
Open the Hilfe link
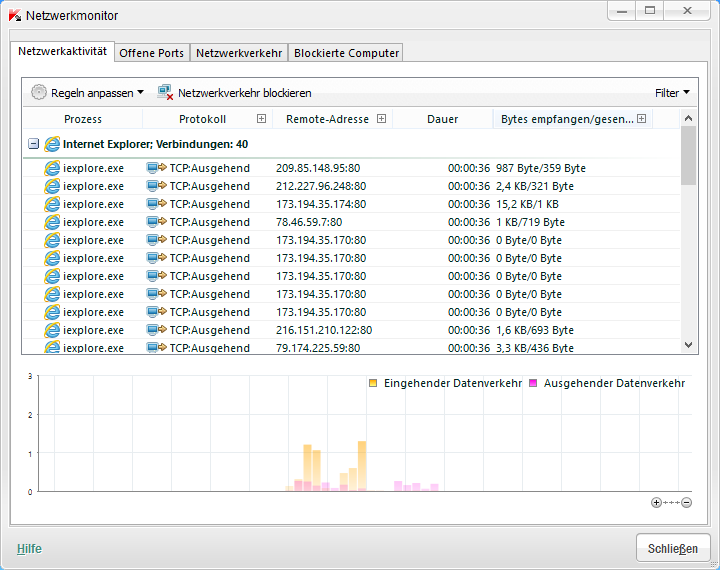point(29,549)
